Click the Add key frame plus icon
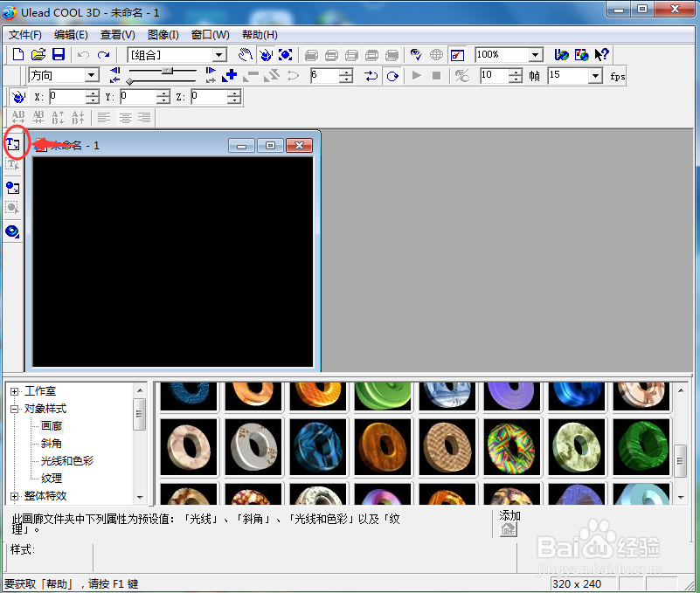The height and width of the screenshot is (593, 700). tap(230, 75)
